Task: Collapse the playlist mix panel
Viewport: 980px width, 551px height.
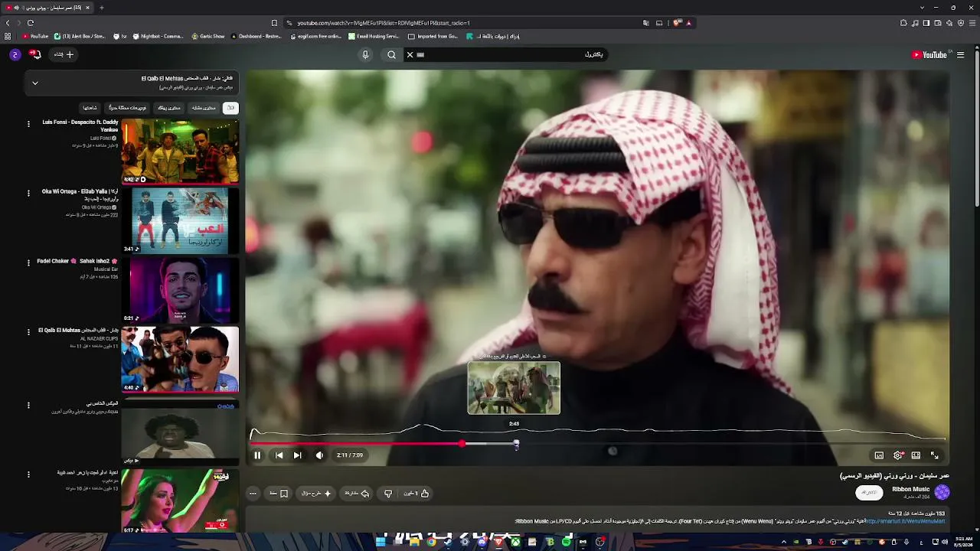Action: coord(34,83)
